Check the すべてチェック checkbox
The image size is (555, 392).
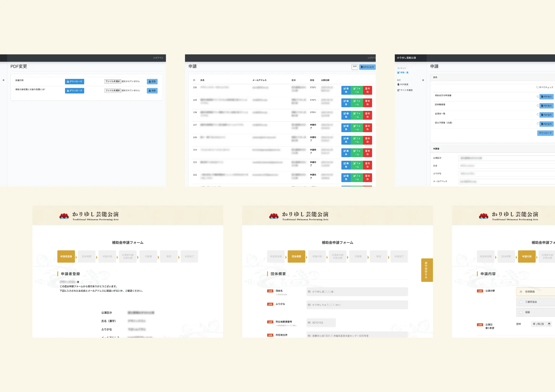[x=537, y=87]
